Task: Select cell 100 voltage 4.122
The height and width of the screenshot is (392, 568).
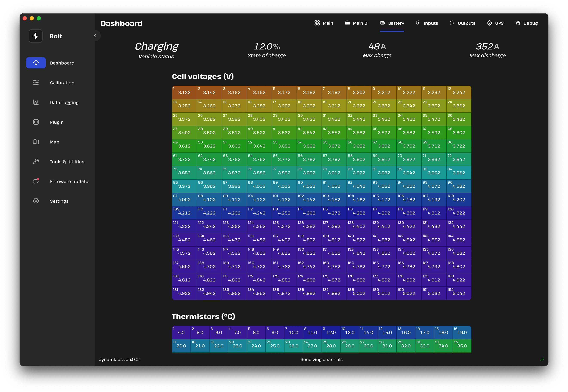Action: pyautogui.click(x=259, y=200)
